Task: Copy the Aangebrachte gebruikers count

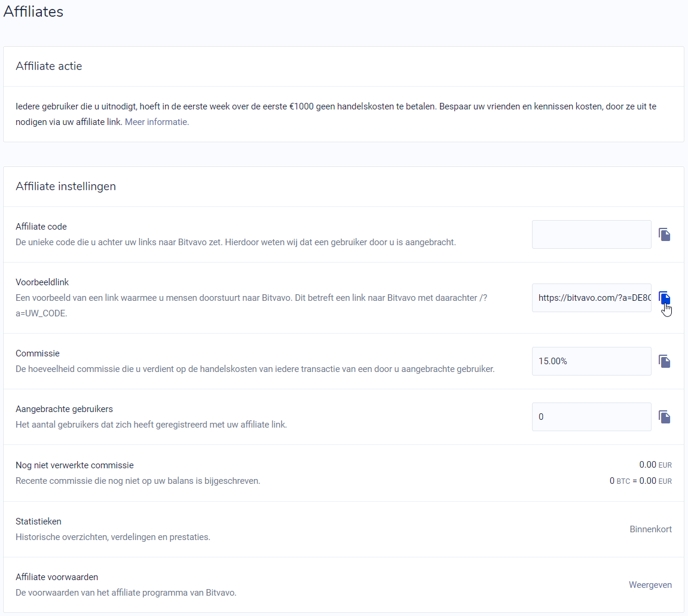Action: tap(664, 417)
